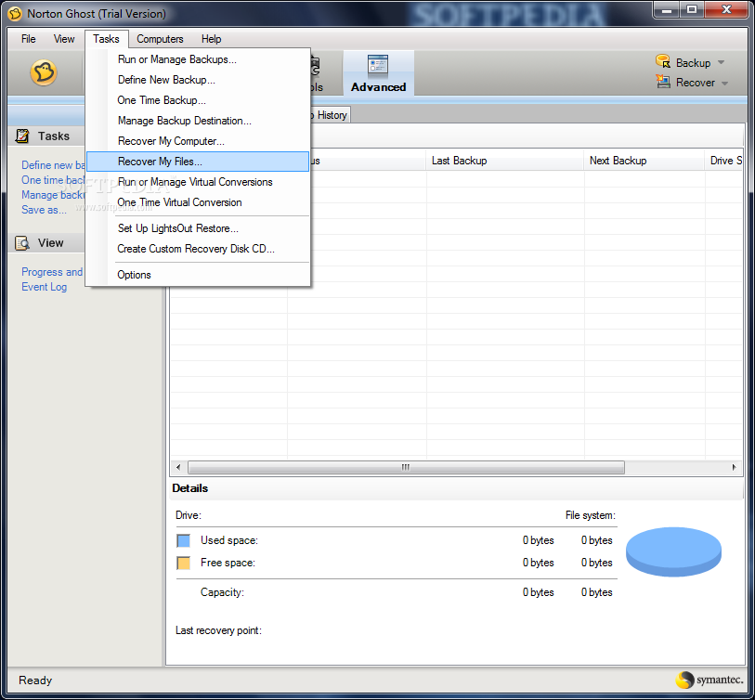Viewport: 755px width, 700px height.
Task: Click the View panel magnifier icon
Action: (22, 243)
